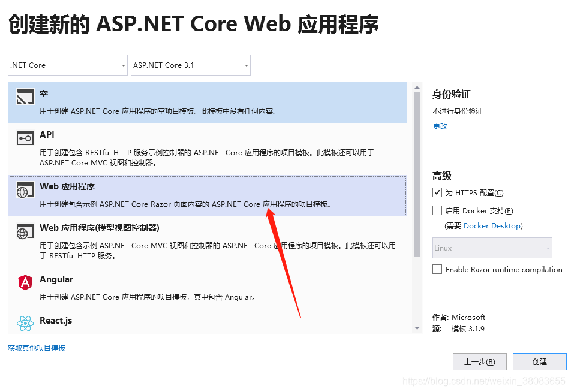Click the template list scrollbar thumb

tap(417, 174)
